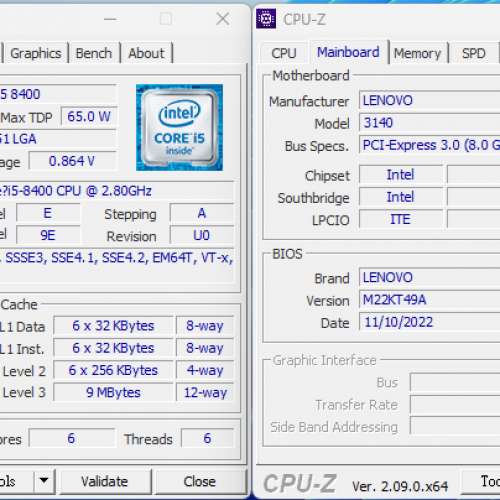This screenshot has width=500, height=500.
Task: Close the left CPU-Z window with X
Action: [222, 19]
